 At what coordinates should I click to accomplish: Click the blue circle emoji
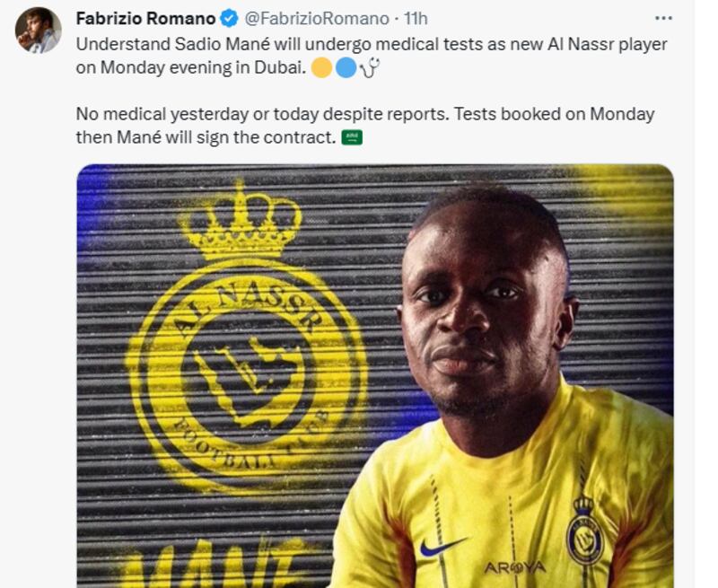coord(346,67)
